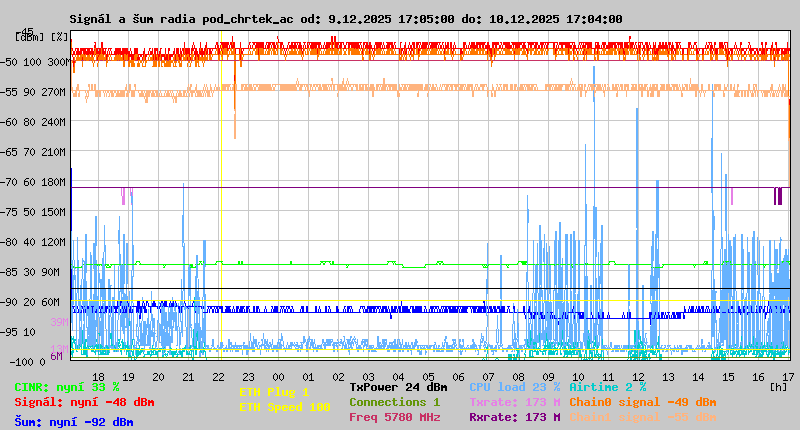The height and width of the screenshot is (430, 800).
Task: Click hour label '04' on time axis
Action: click(x=398, y=377)
